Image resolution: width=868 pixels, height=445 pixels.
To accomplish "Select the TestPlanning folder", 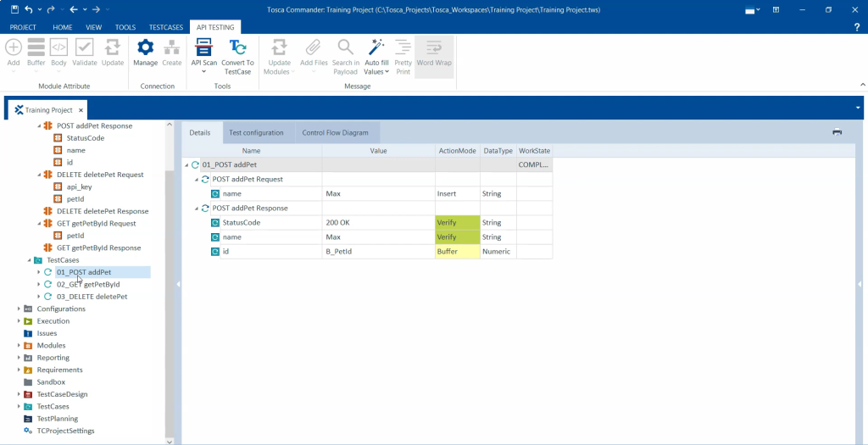I will [x=57, y=419].
